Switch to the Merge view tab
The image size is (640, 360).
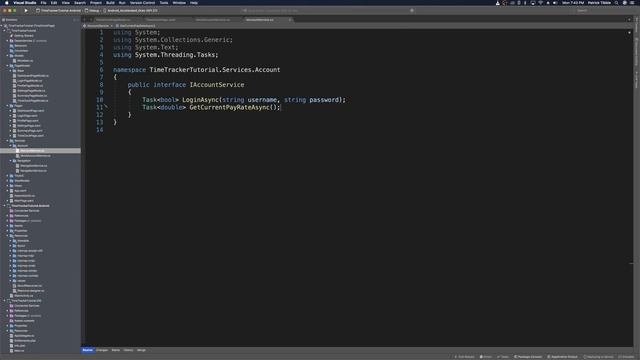141,350
